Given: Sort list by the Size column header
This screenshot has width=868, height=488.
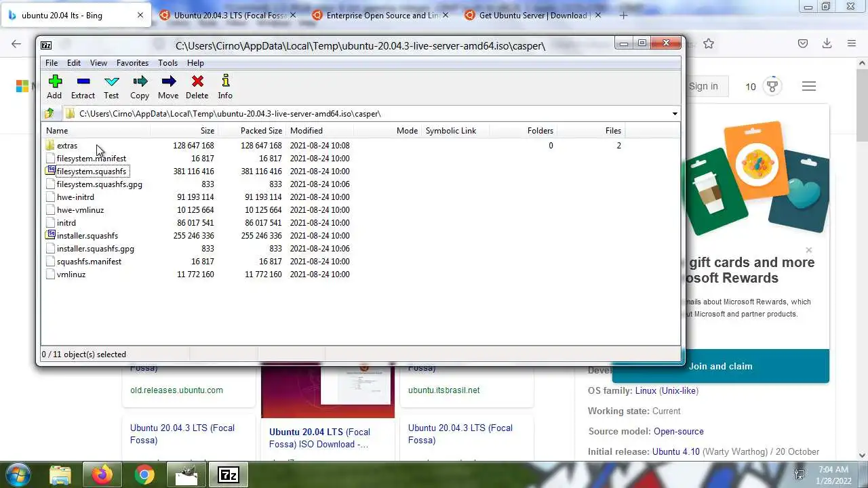Looking at the screenshot, I should (184, 131).
